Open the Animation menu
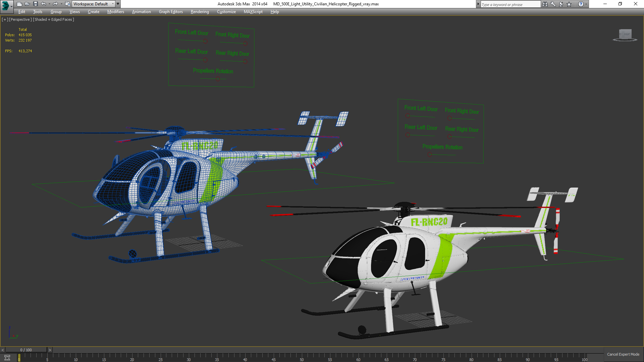The image size is (644, 362). [141, 12]
